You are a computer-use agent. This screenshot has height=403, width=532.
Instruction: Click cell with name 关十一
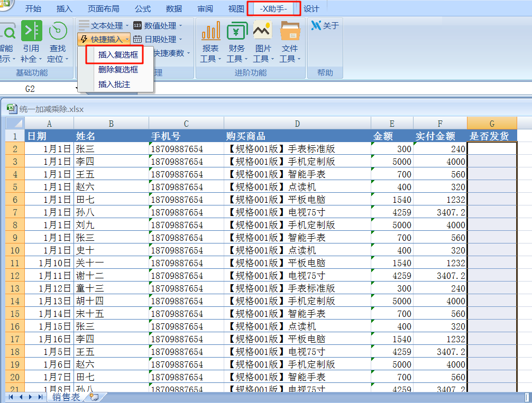111,263
